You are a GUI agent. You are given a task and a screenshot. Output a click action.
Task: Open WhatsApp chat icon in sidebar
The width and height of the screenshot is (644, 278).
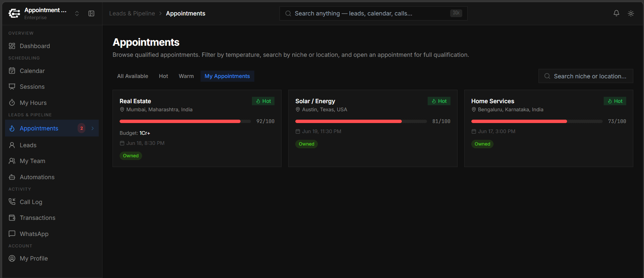pos(12,234)
